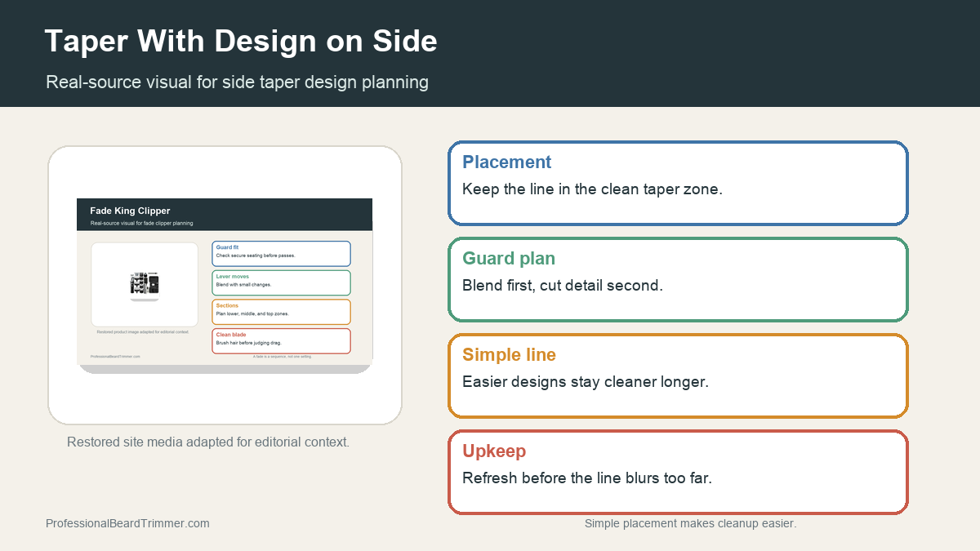Screen dimensions: 980x551
Task: Select text "Easier designs stay cleaner longer."
Action: 585,381
